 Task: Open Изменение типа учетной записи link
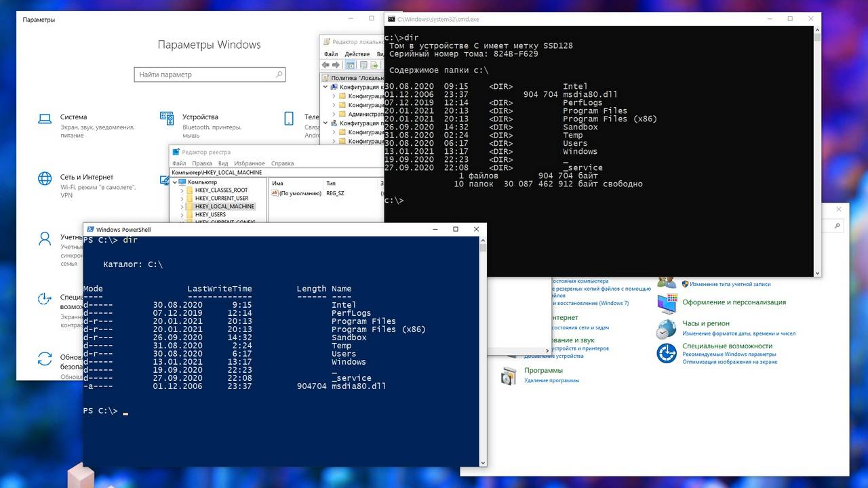(731, 284)
